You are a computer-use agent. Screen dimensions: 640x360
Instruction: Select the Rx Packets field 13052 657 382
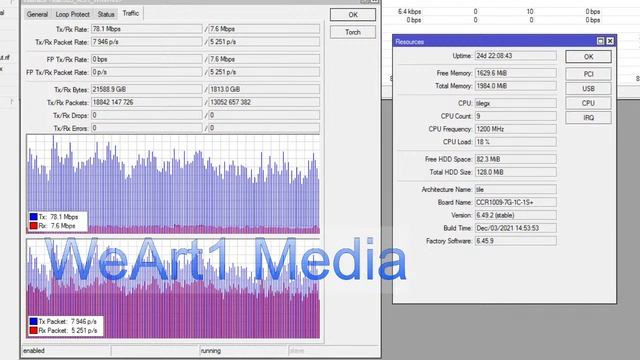click(x=264, y=102)
